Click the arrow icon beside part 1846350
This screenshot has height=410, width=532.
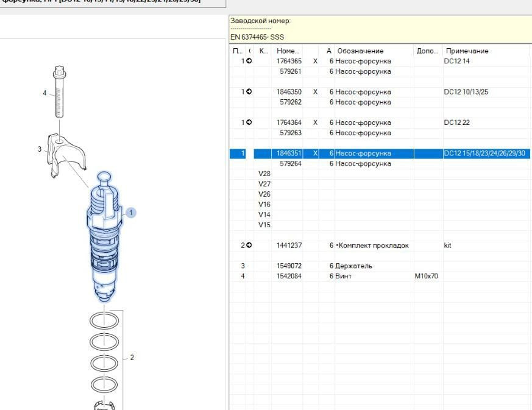pos(249,92)
